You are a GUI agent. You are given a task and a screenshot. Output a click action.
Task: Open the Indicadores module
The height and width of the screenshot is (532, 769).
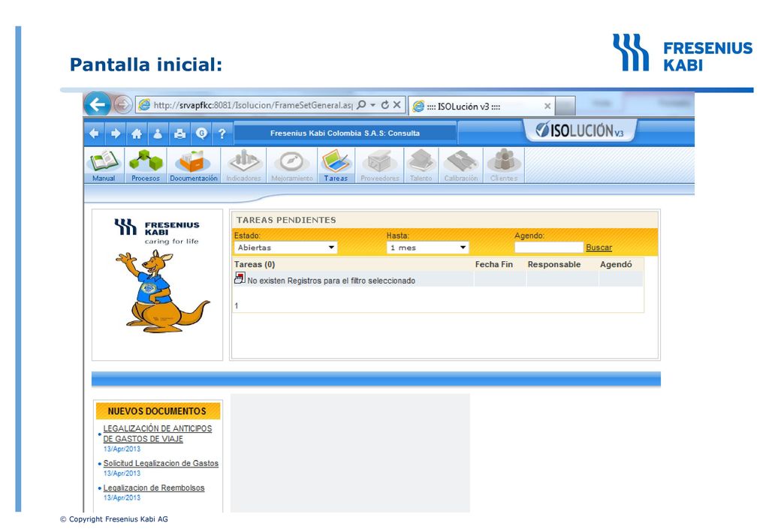tap(243, 166)
